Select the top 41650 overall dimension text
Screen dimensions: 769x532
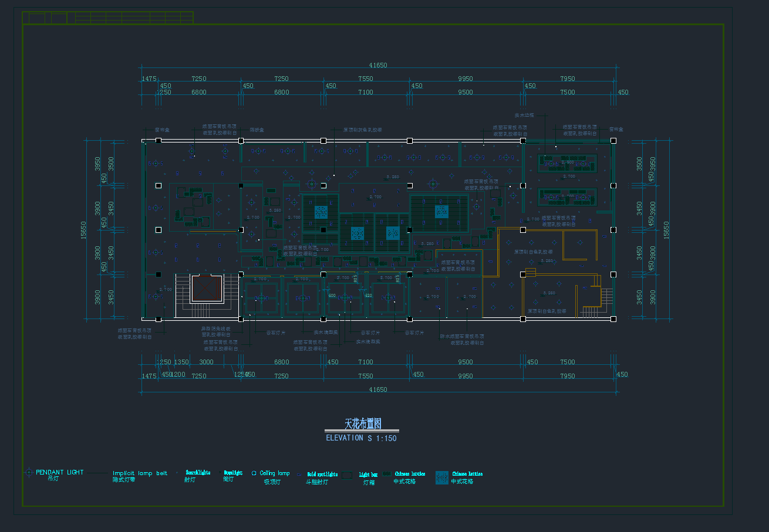pyautogui.click(x=377, y=66)
